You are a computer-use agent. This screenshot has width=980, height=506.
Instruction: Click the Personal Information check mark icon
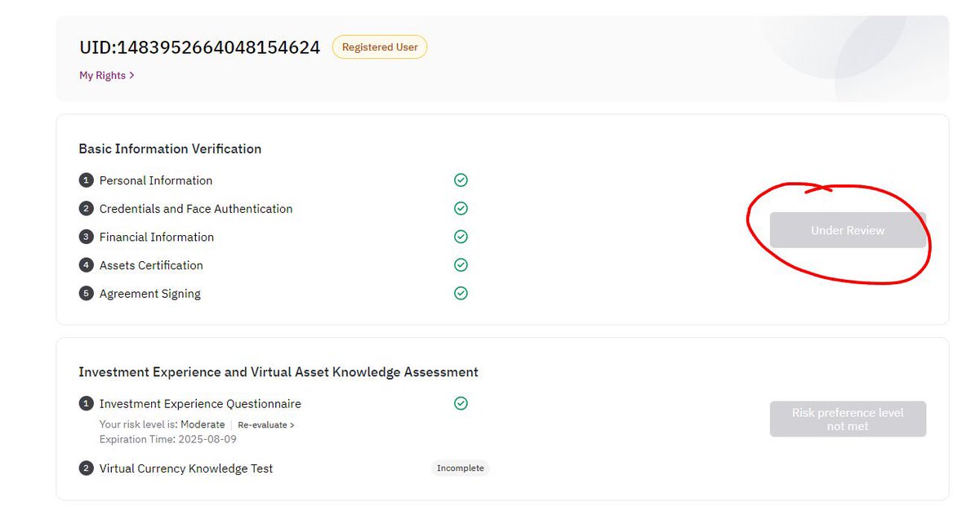[461, 180]
